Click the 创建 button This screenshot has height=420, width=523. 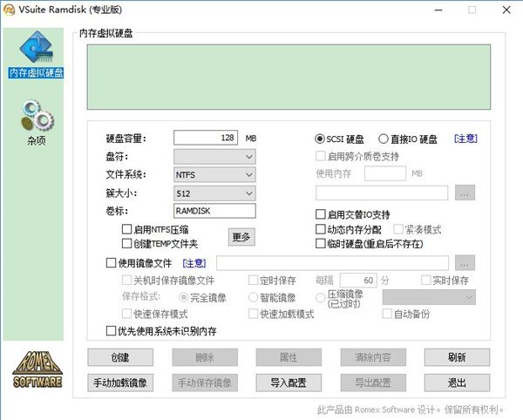120,357
